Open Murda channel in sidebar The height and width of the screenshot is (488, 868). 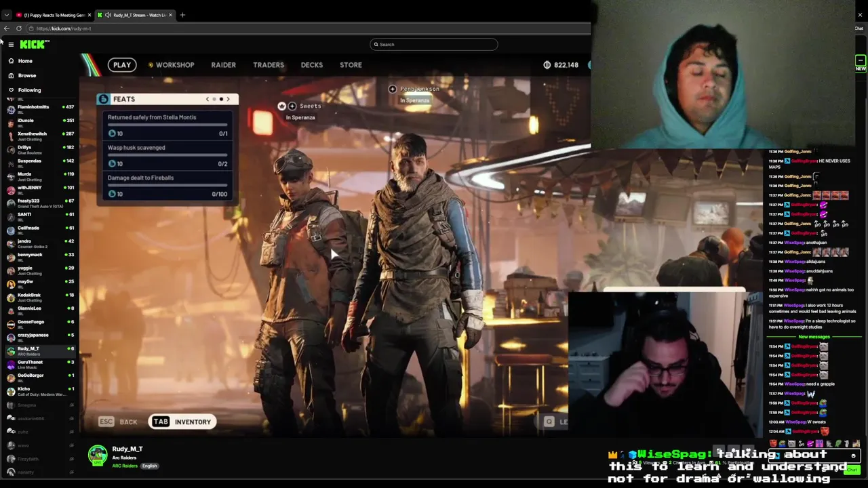tap(41, 176)
